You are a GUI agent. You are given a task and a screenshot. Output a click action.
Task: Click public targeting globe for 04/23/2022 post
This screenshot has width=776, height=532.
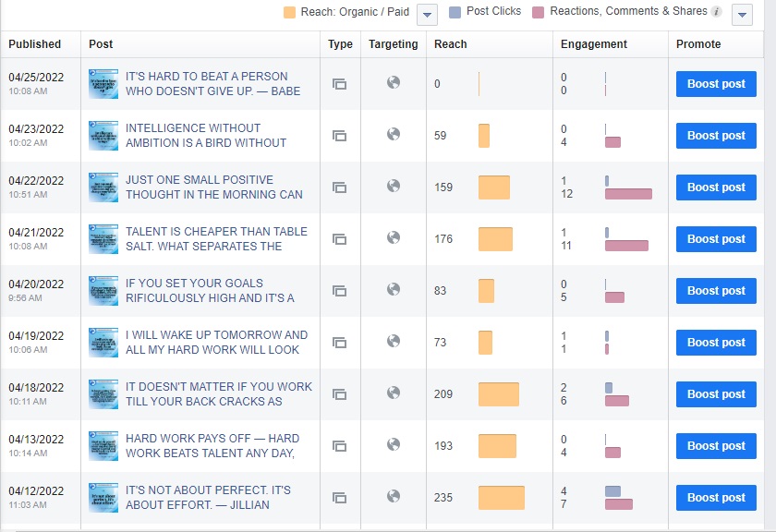(x=394, y=135)
